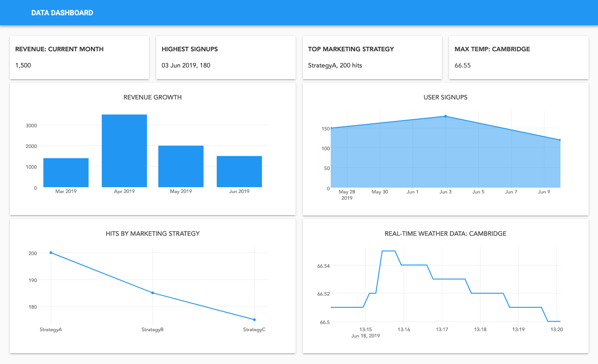Click the May 2019 revenue bar

(181, 166)
